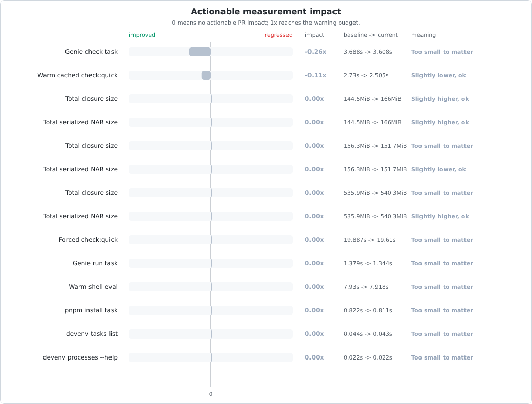The height and width of the screenshot is (404, 532).
Task: Click the "0" tick label under the axis
Action: (211, 394)
